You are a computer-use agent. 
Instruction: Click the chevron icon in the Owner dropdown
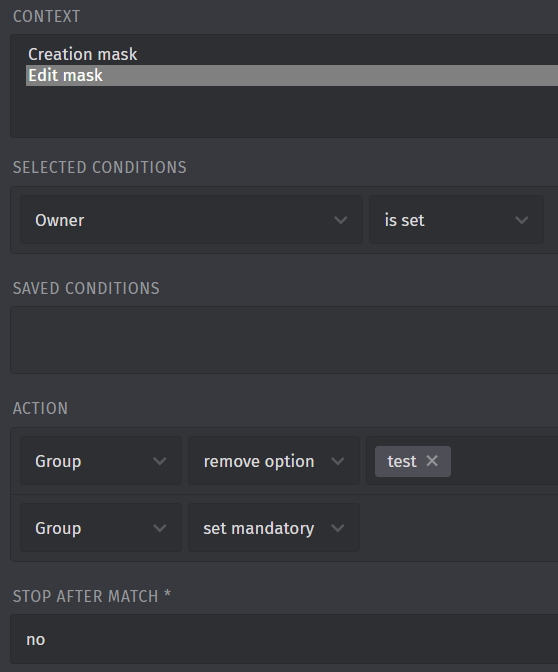[x=341, y=220]
